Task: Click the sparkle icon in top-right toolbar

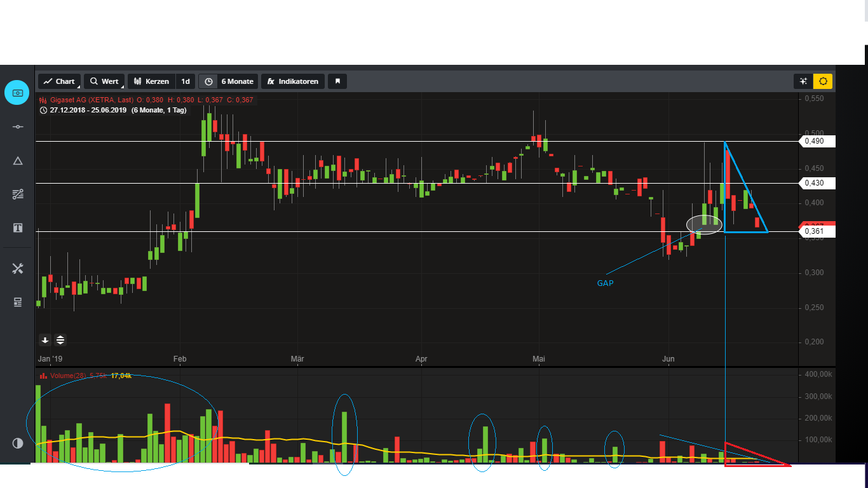Action: click(803, 81)
